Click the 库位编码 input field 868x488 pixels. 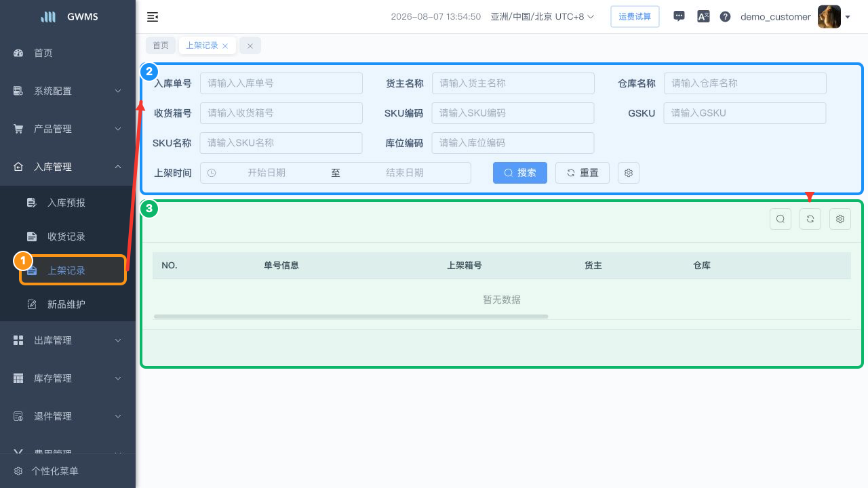tap(513, 143)
